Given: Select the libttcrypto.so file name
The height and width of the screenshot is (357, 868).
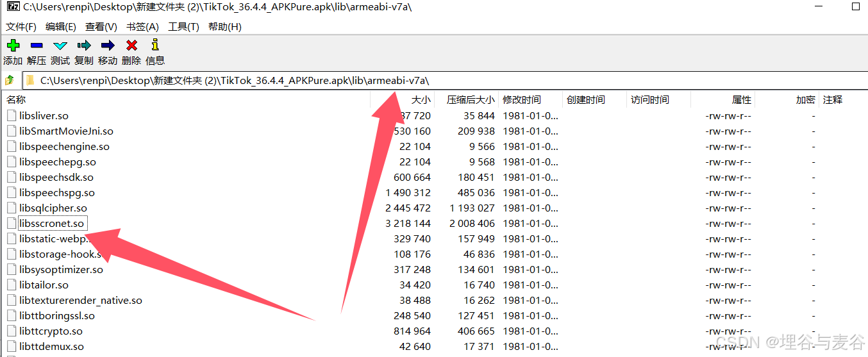Looking at the screenshot, I should coord(51,331).
